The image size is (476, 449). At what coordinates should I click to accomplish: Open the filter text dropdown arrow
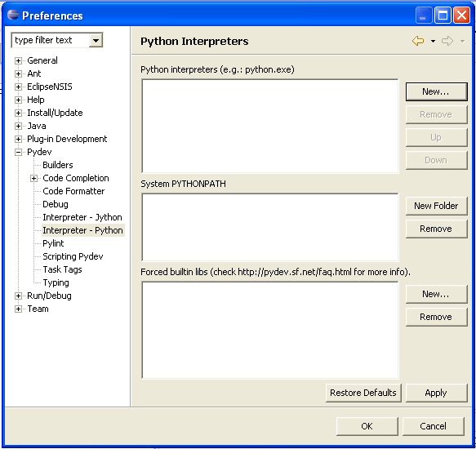tap(96, 40)
